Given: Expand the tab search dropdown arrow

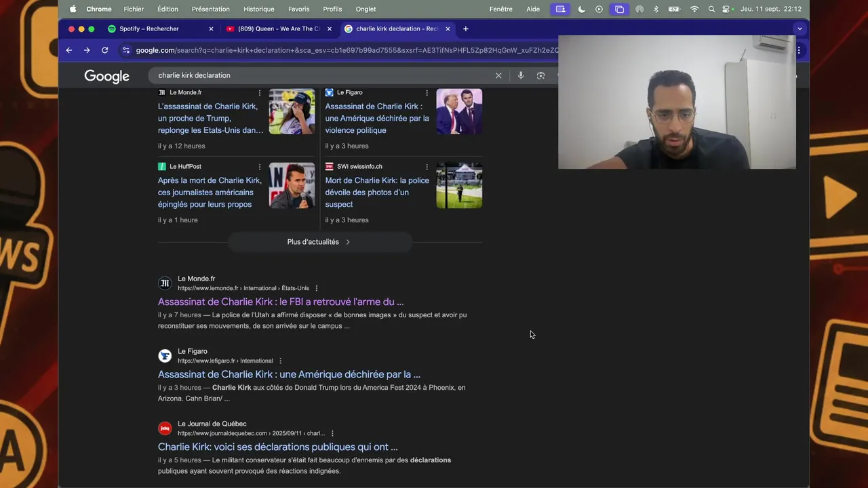Looking at the screenshot, I should (x=800, y=28).
